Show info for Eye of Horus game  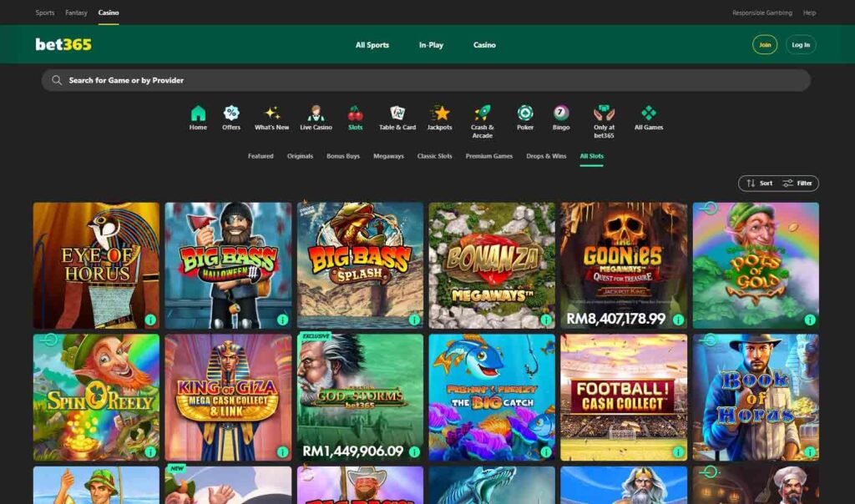(x=150, y=320)
